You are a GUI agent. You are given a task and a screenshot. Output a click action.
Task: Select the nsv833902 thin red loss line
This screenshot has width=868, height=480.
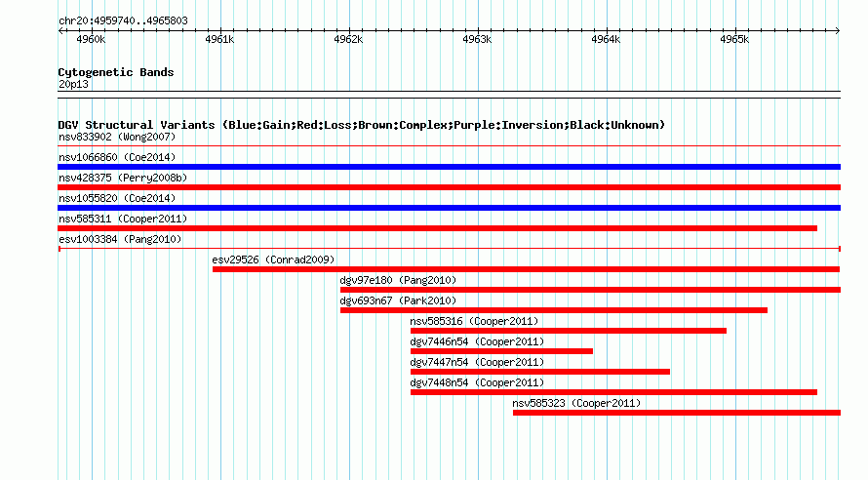449,146
